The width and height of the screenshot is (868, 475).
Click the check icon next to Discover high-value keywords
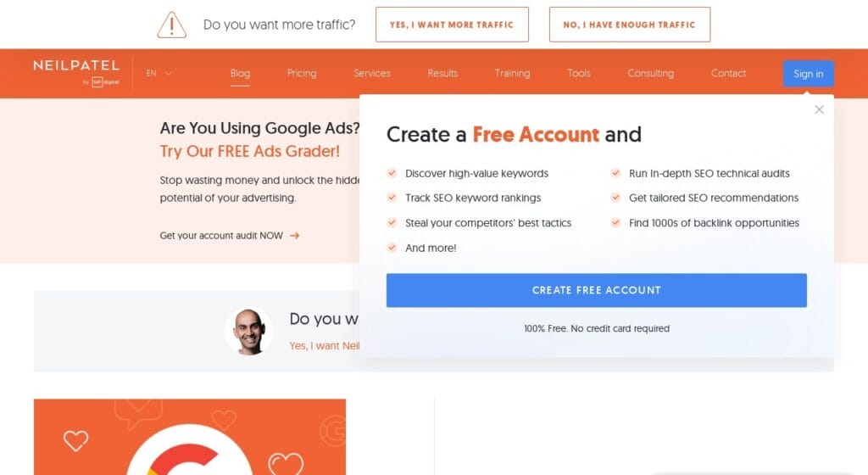392,173
